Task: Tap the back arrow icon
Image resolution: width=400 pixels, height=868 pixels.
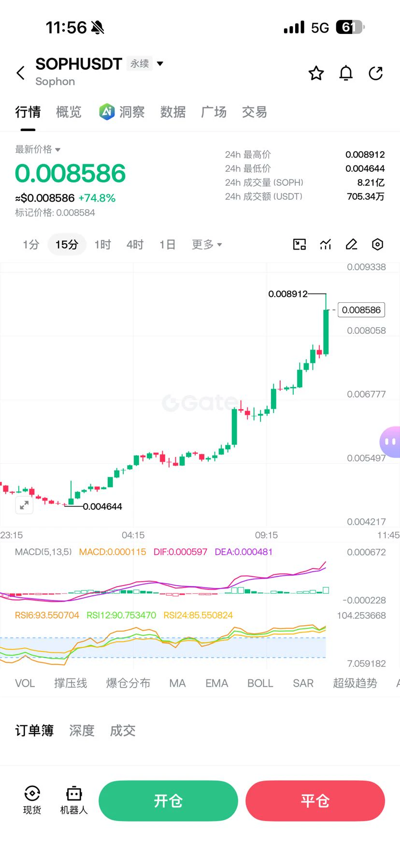Action: pos(20,73)
